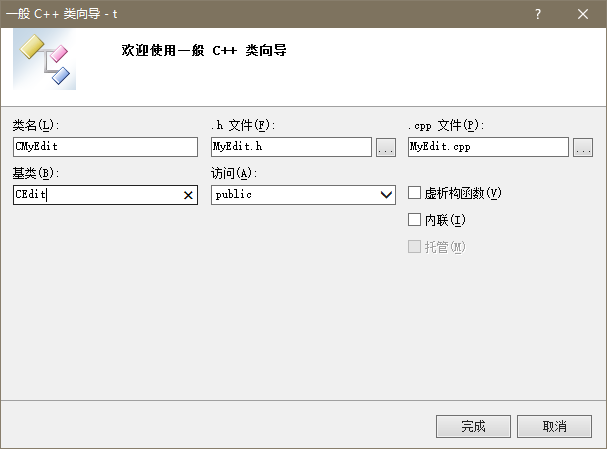Click the greyed-out 托管 checkbox
This screenshot has height=449, width=607.
(x=415, y=247)
